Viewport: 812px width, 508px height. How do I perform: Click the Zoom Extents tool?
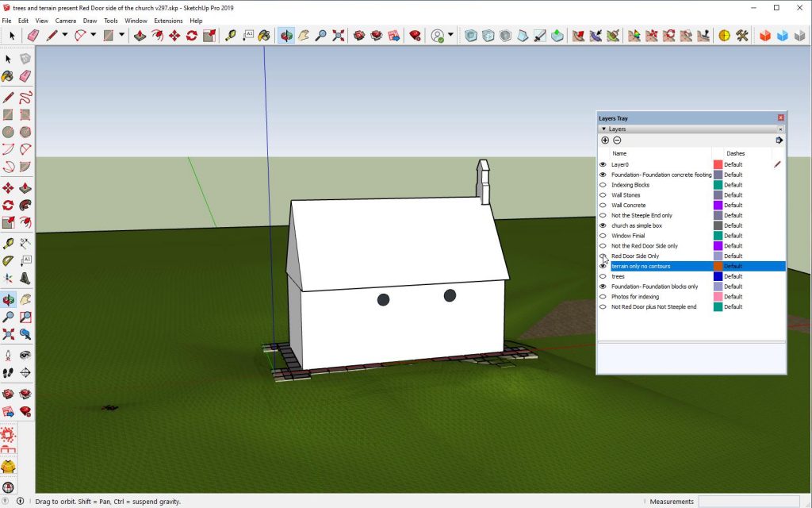pyautogui.click(x=339, y=36)
